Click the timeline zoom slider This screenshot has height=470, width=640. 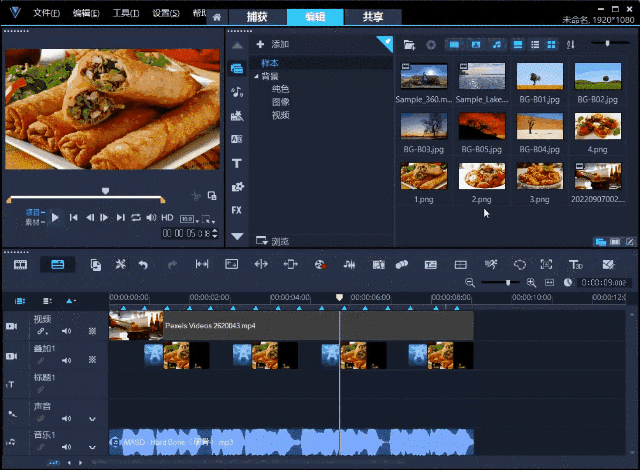(508, 283)
